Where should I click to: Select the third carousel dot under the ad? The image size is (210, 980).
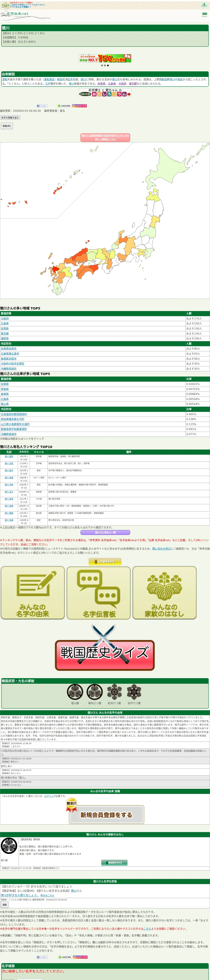pyautogui.click(x=108, y=65)
